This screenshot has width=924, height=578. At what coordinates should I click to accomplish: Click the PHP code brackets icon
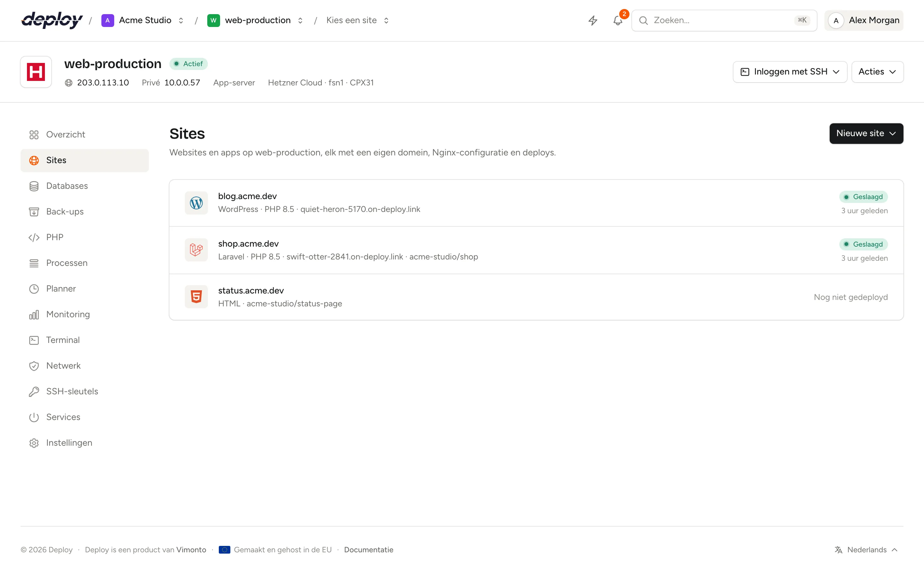34,237
